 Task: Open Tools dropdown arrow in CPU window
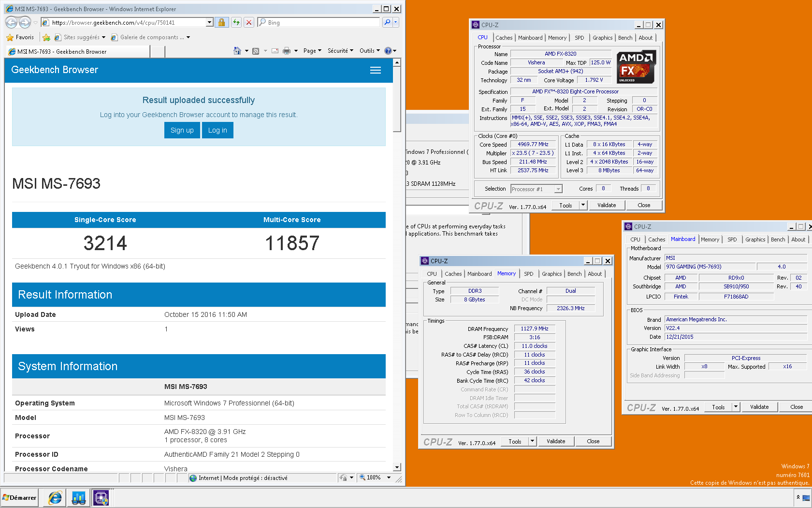[583, 205]
